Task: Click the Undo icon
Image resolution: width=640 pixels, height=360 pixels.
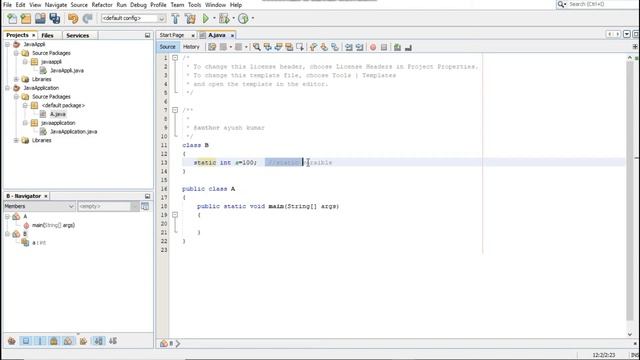Action: coord(73,18)
